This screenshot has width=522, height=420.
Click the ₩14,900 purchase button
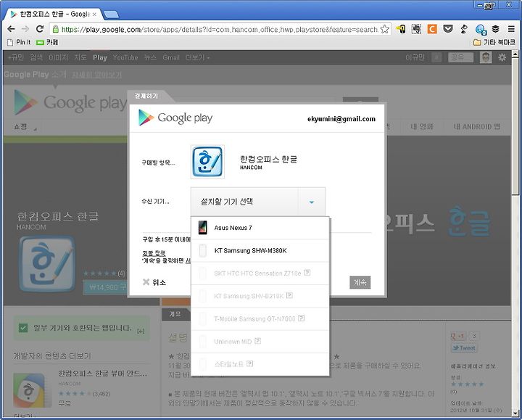pos(106,287)
